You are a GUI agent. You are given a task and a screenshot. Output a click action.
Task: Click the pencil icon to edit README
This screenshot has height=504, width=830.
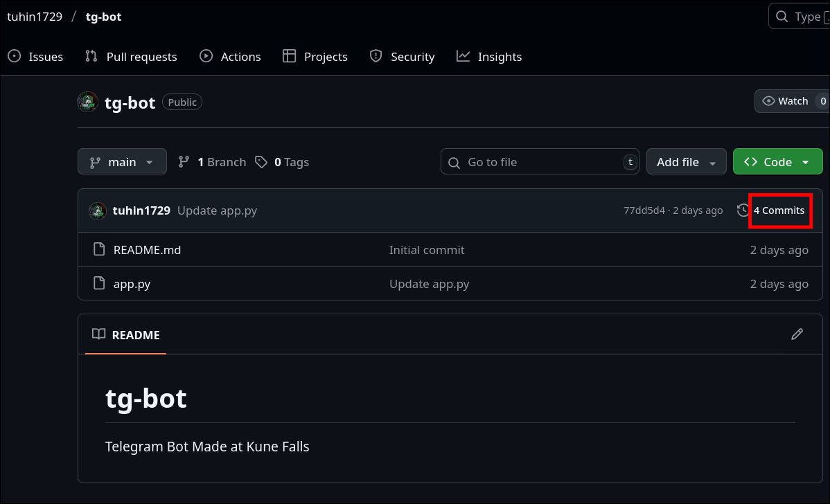(x=797, y=334)
